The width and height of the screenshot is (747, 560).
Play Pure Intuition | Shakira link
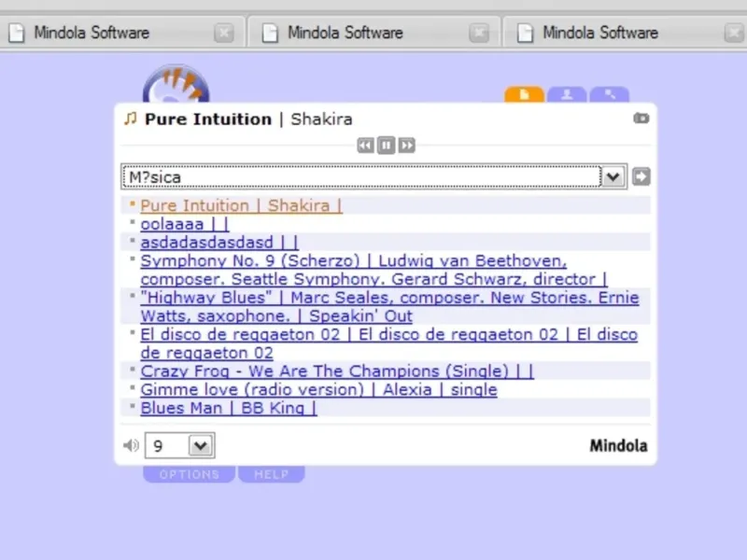(241, 205)
